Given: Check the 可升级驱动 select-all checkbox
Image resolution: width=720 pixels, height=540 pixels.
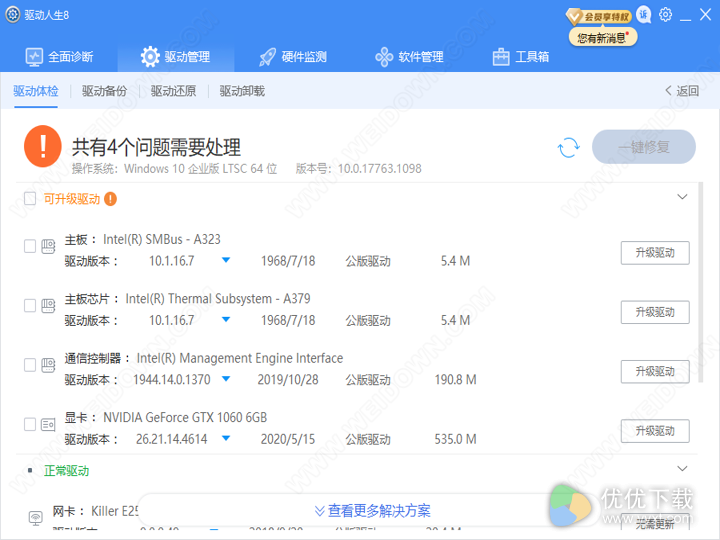Looking at the screenshot, I should [30, 199].
